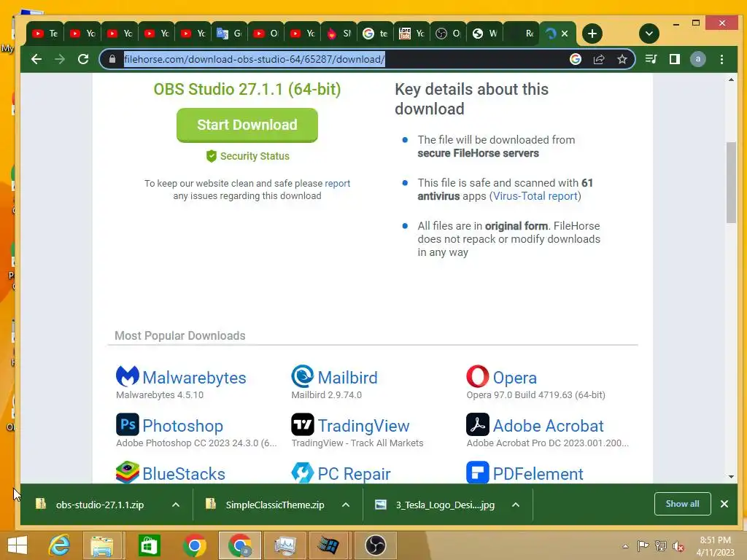Click the Opera logo icon

click(478, 376)
